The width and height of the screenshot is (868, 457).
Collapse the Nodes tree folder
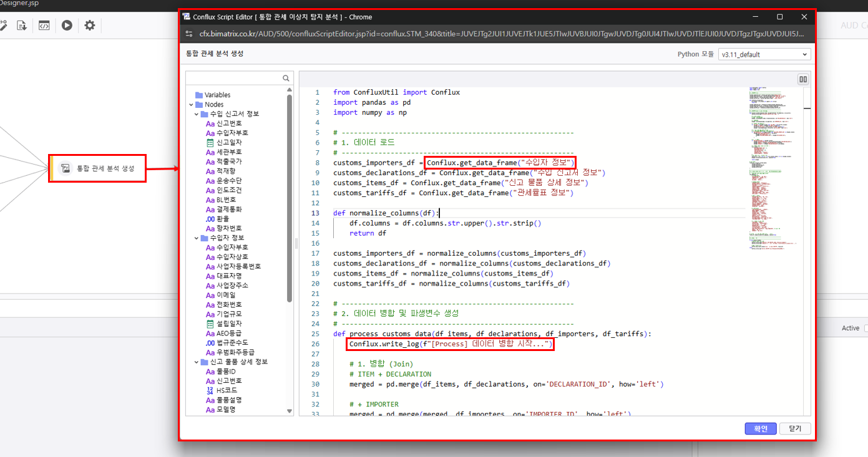192,105
